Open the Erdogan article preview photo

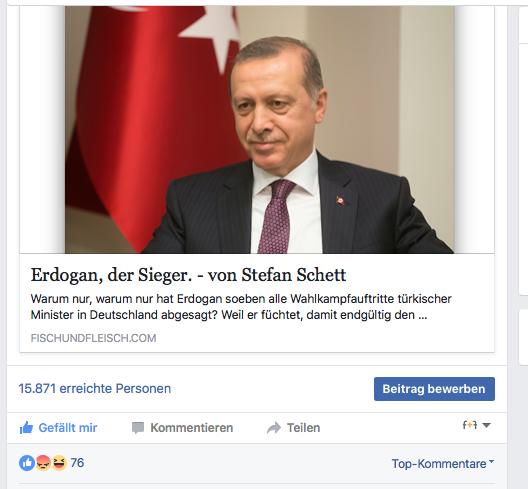[259, 130]
